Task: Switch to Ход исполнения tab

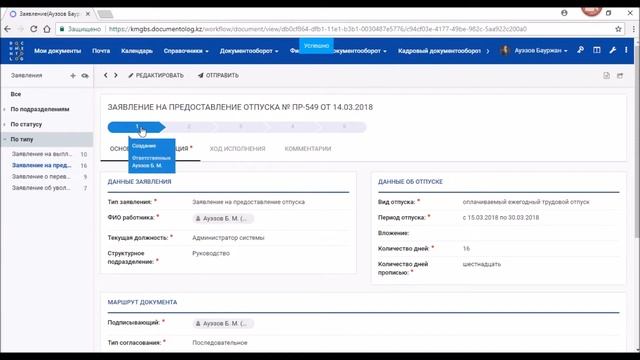Action: [x=238, y=149]
